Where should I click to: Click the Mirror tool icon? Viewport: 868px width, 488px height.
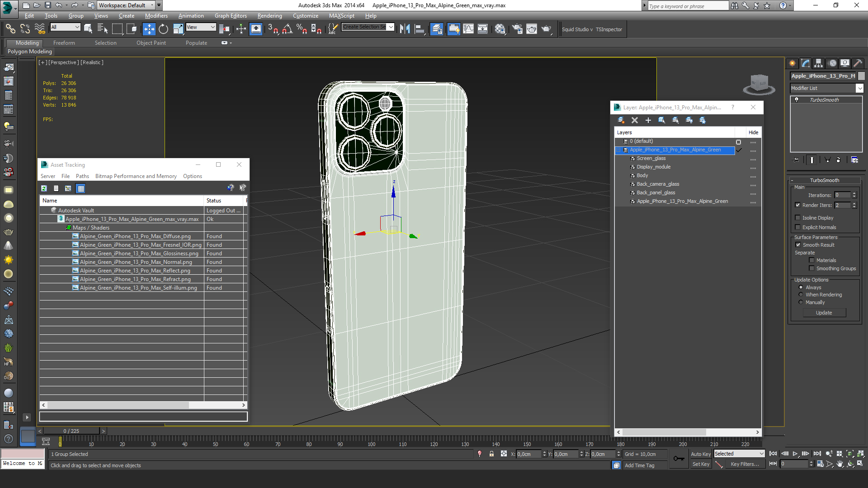[x=405, y=29]
